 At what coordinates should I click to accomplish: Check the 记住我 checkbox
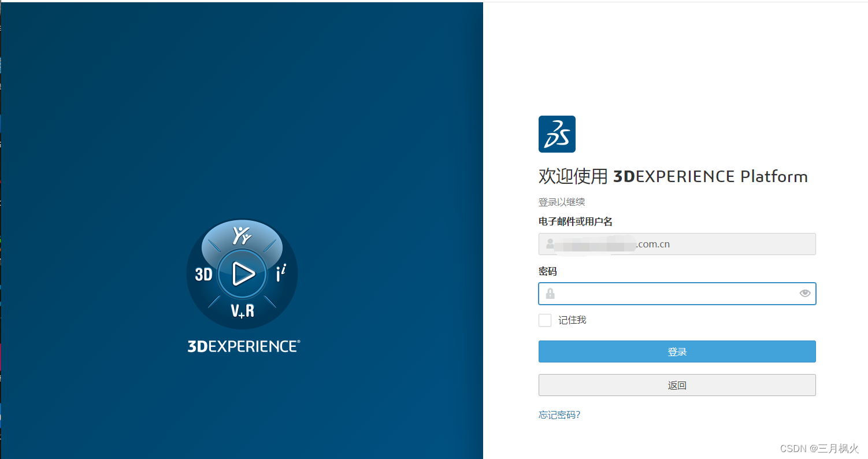[545, 320]
